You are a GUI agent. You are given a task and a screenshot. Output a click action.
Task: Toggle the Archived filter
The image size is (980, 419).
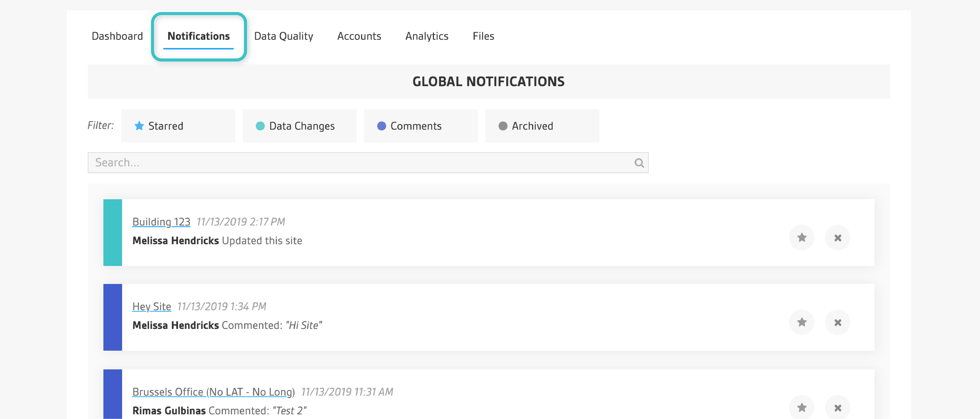point(542,126)
